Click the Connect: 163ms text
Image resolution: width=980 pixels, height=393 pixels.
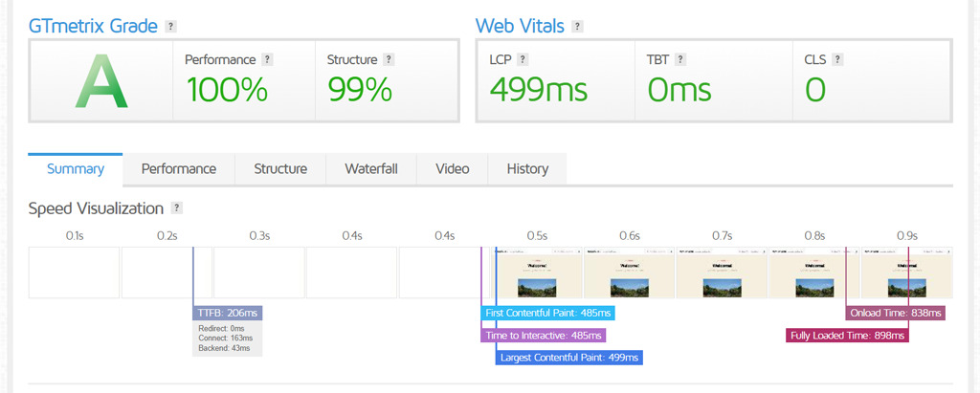225,338
